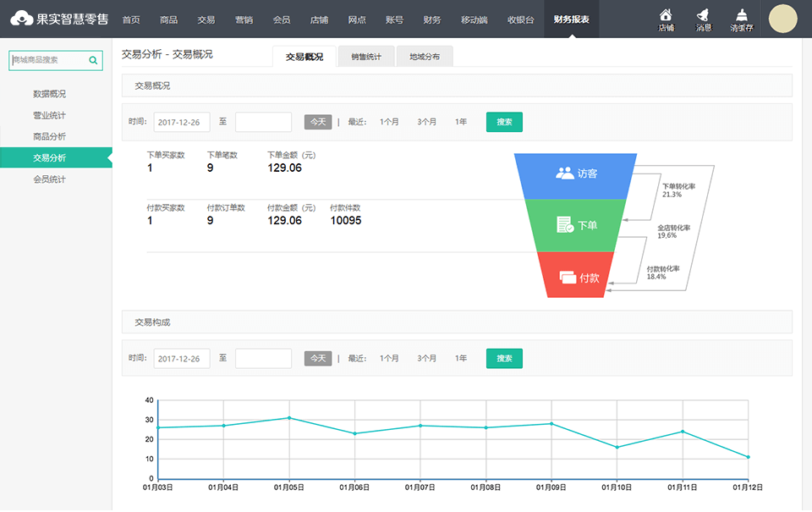Open the user avatar circle

[x=782, y=19]
